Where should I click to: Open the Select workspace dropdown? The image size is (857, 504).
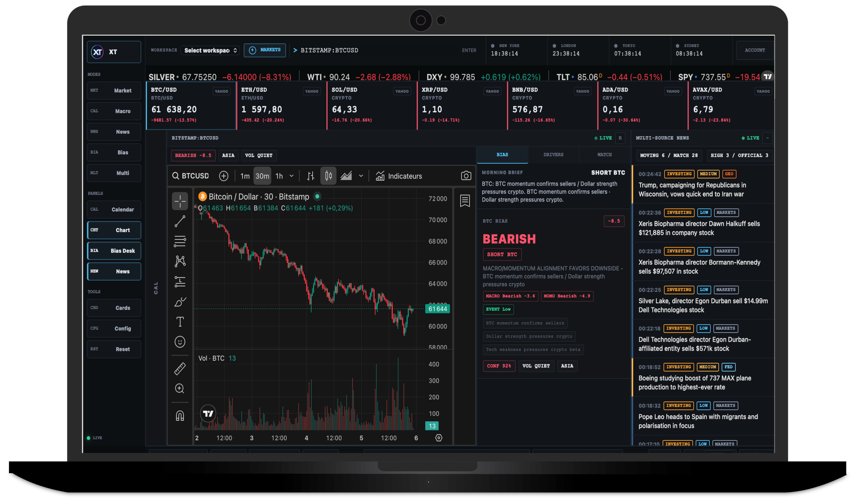pyautogui.click(x=210, y=50)
